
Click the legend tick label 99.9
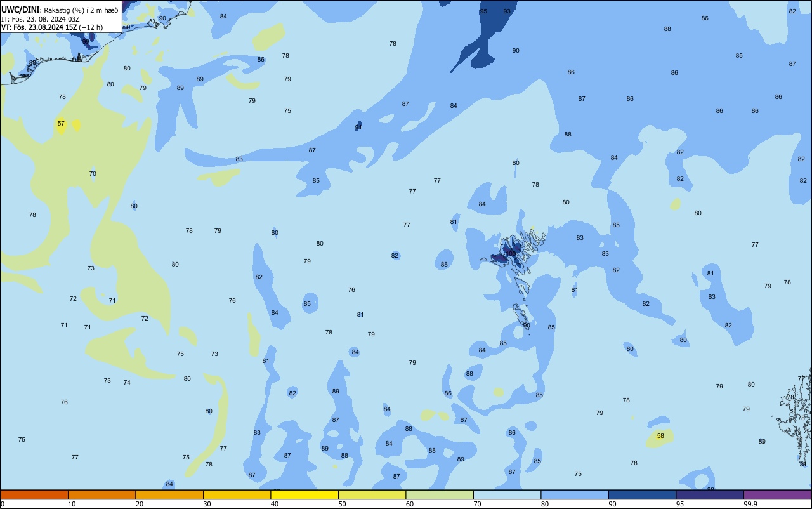point(751,504)
